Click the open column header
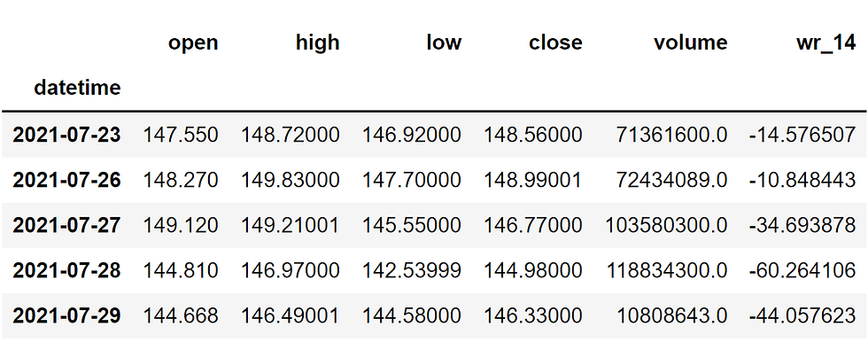The height and width of the screenshot is (342, 868). pyautogui.click(x=193, y=43)
